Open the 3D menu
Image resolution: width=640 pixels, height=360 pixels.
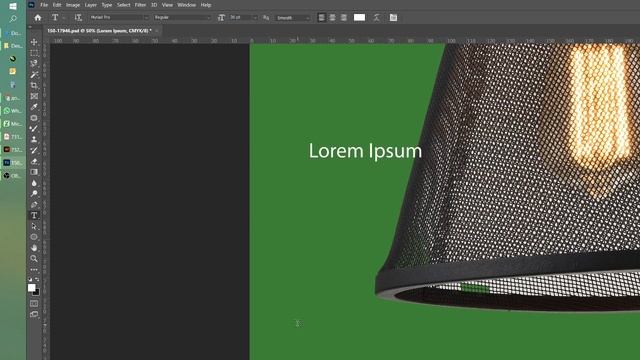[154, 5]
